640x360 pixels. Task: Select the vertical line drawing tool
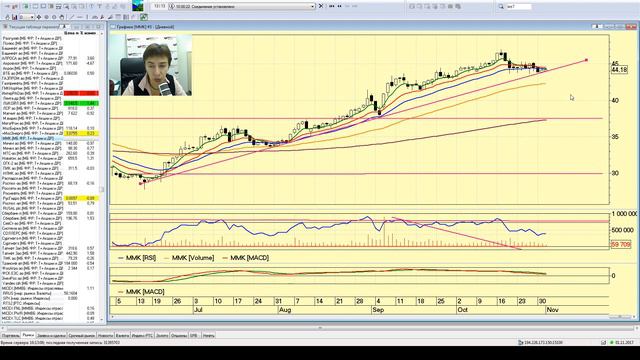(x=87, y=17)
